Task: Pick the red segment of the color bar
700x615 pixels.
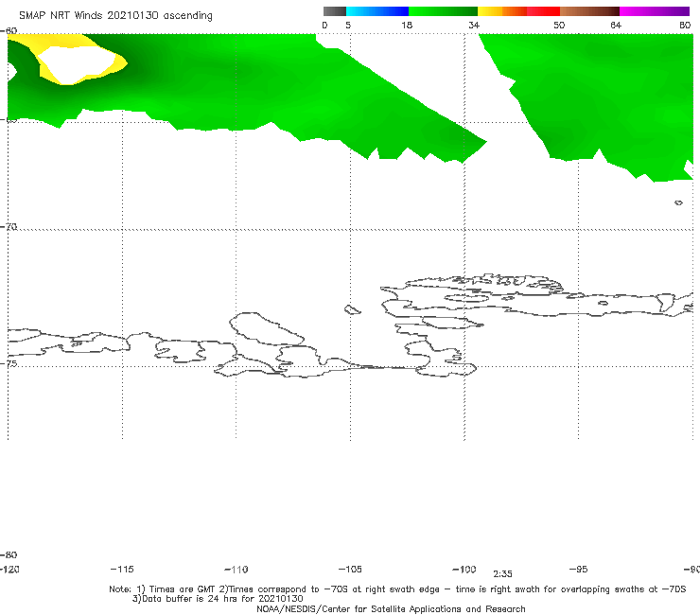Action: point(543,11)
